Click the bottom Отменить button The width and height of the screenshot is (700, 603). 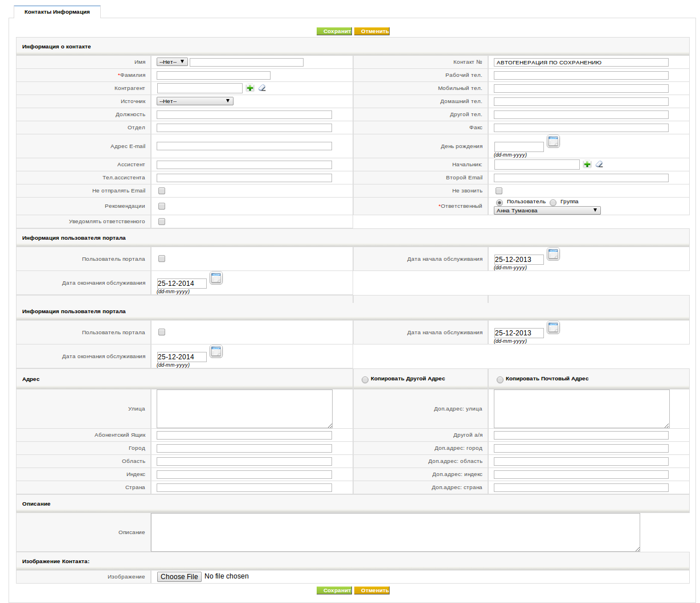tap(372, 590)
